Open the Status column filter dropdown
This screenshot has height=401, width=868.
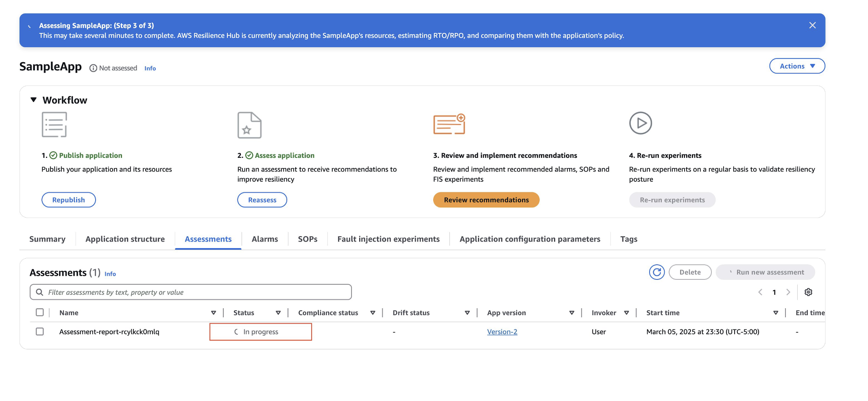(x=278, y=312)
